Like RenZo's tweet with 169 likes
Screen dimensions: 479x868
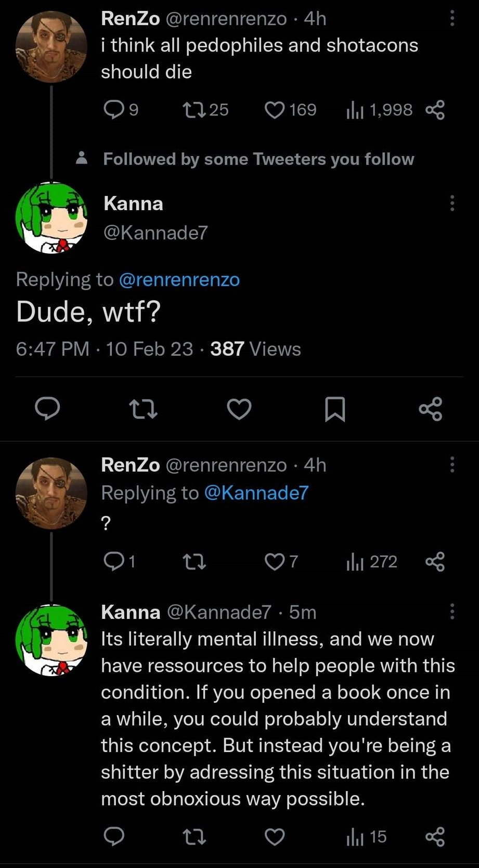point(275,110)
